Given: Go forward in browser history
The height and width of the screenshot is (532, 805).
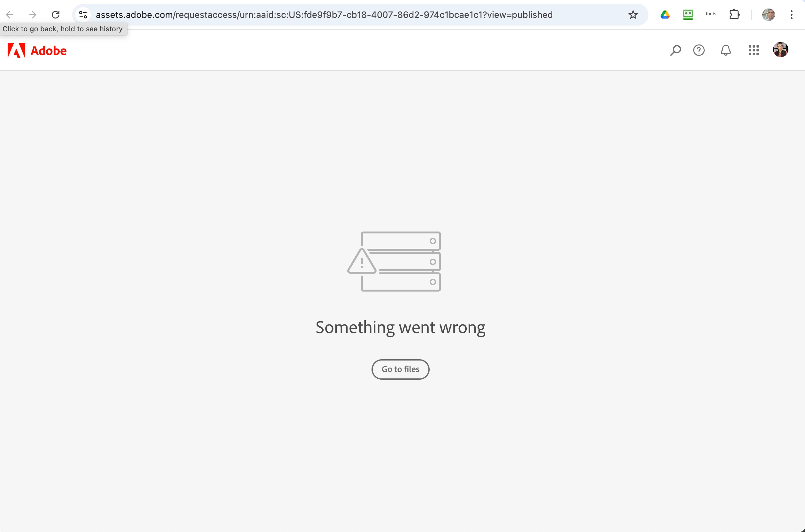Looking at the screenshot, I should click(x=33, y=15).
